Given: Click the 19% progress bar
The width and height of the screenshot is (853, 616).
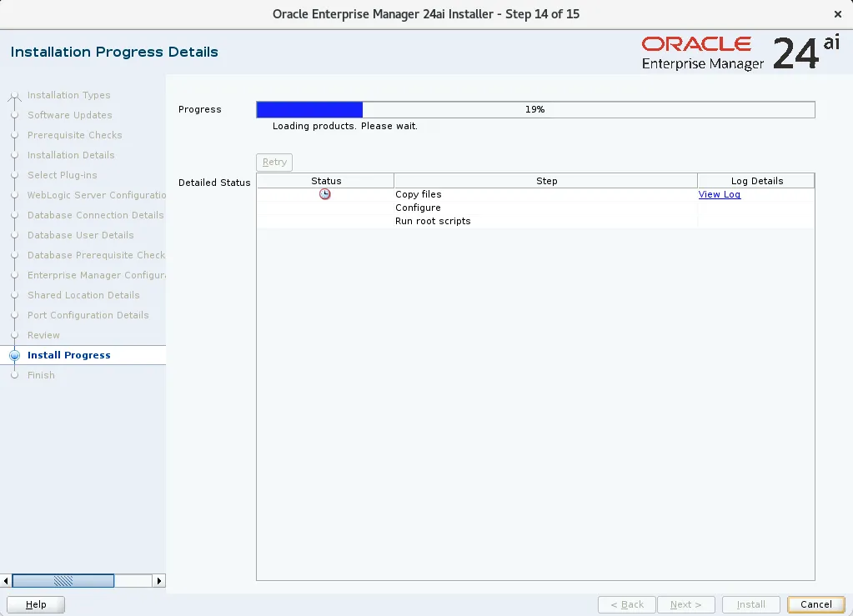Looking at the screenshot, I should tap(535, 109).
